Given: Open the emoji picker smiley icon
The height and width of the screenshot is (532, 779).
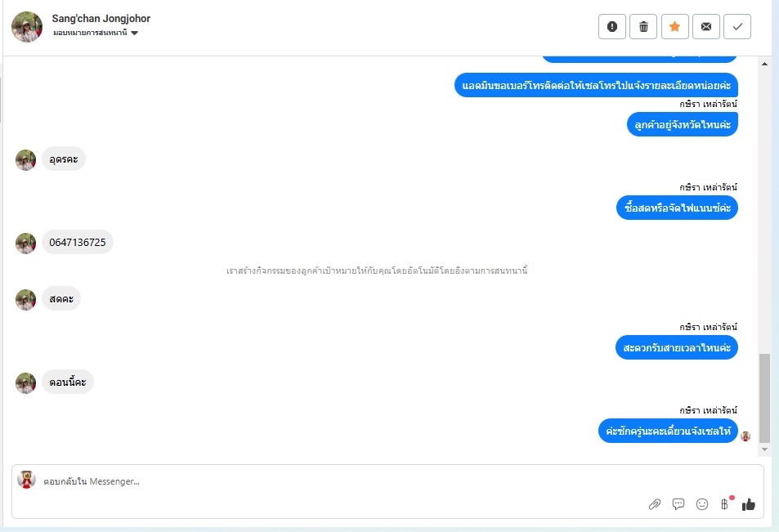Looking at the screenshot, I should (702, 504).
